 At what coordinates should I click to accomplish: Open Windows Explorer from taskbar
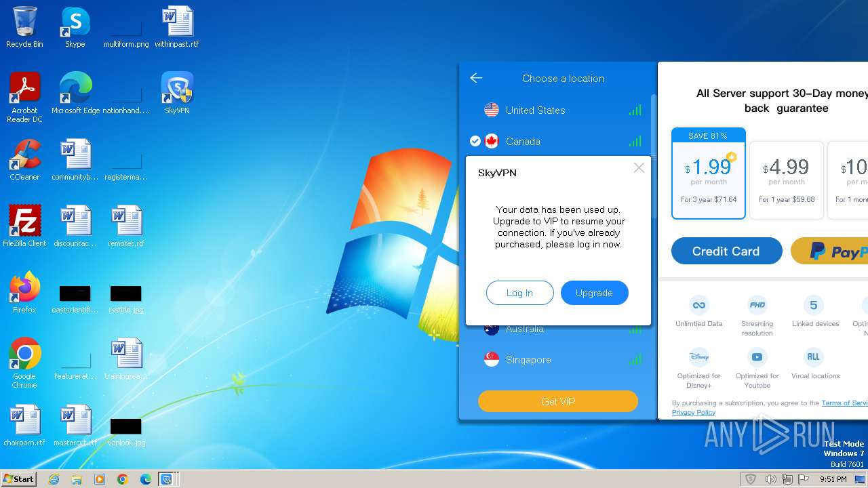tap(77, 479)
